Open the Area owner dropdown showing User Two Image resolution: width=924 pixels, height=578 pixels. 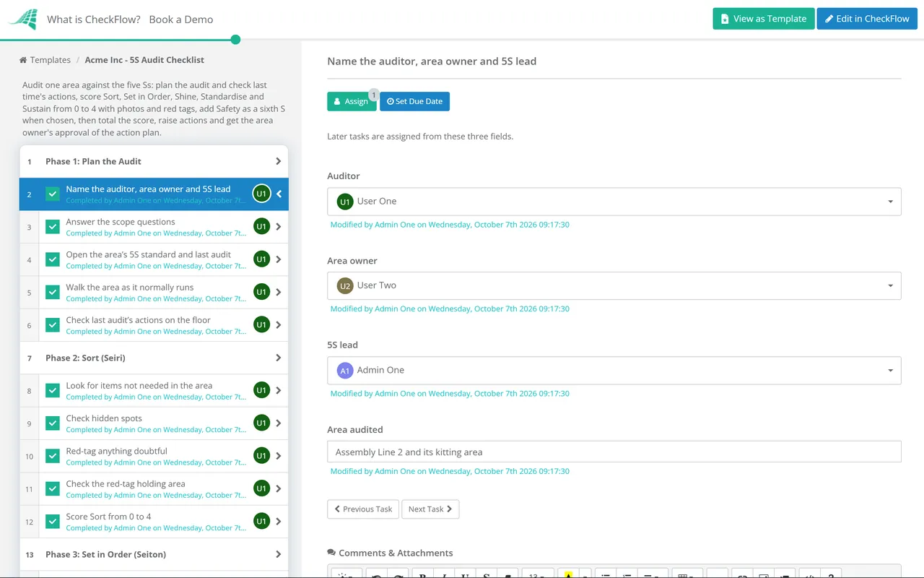point(614,285)
